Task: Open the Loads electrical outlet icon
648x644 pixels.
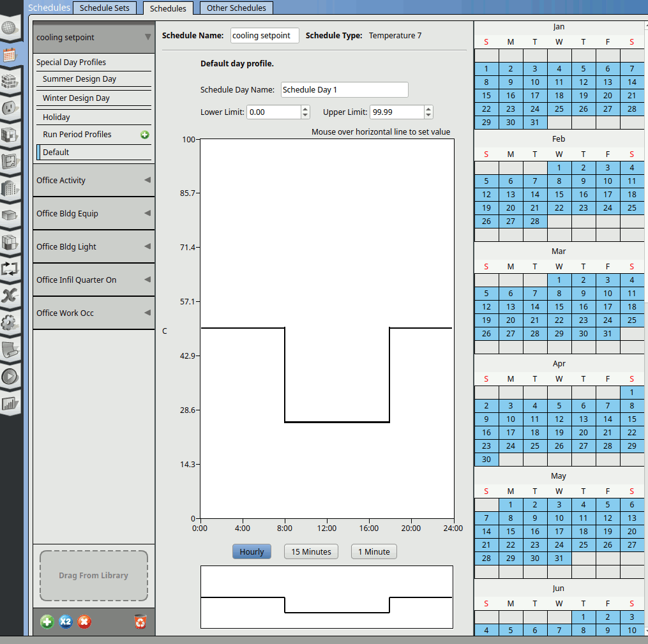Action: pos(9,108)
